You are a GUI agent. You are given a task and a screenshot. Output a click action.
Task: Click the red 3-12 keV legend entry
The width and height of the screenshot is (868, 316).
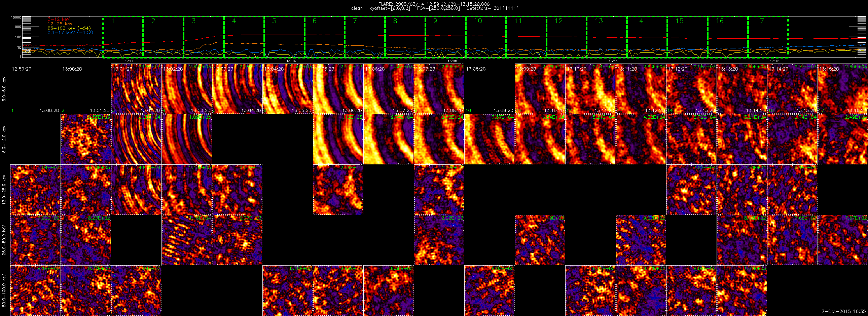[59, 19]
